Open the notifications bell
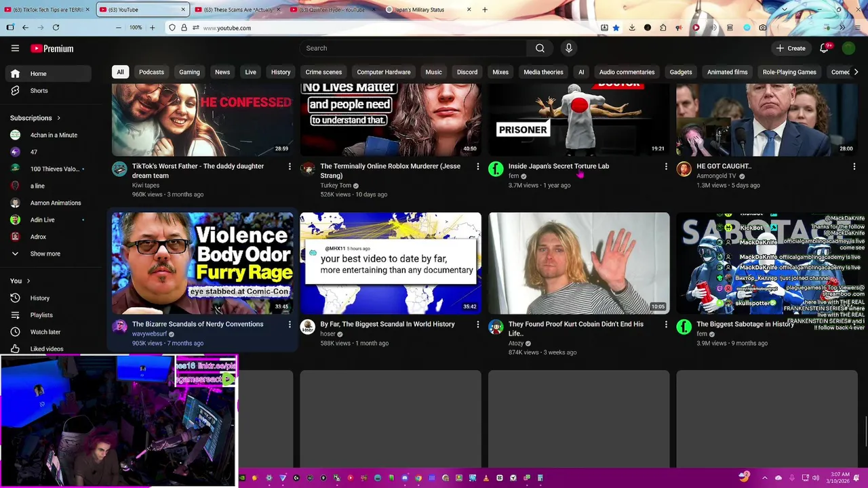 pyautogui.click(x=825, y=48)
